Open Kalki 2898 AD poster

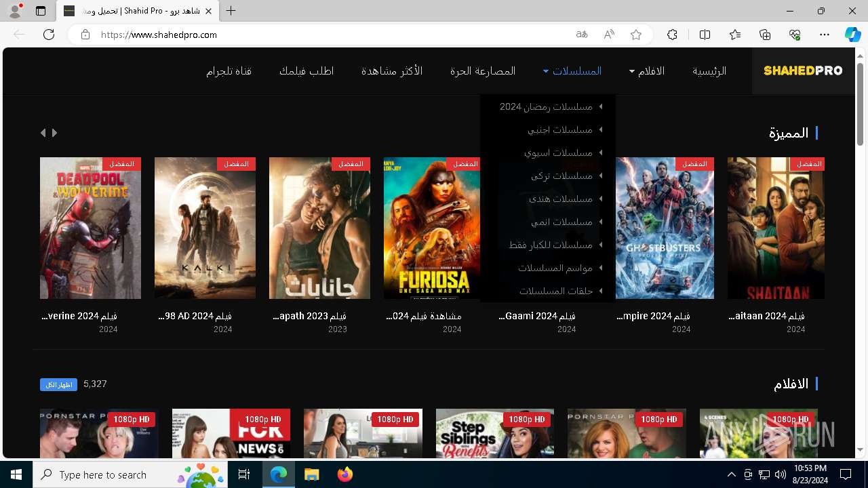click(x=205, y=228)
